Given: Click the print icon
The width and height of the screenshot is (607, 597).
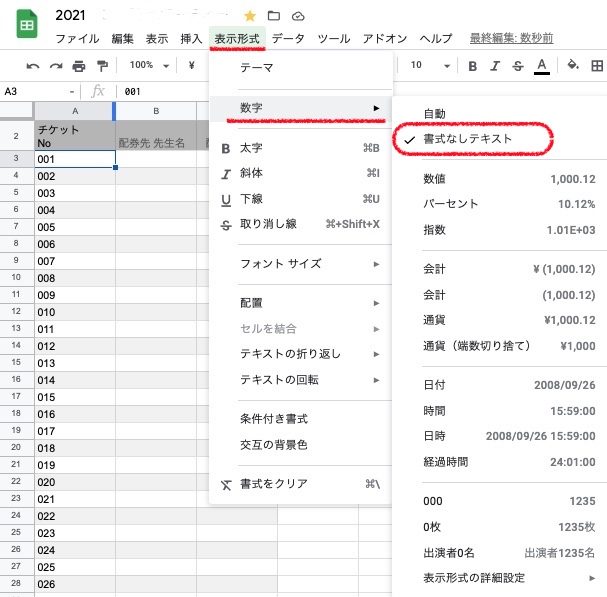Looking at the screenshot, I should click(x=79, y=65).
